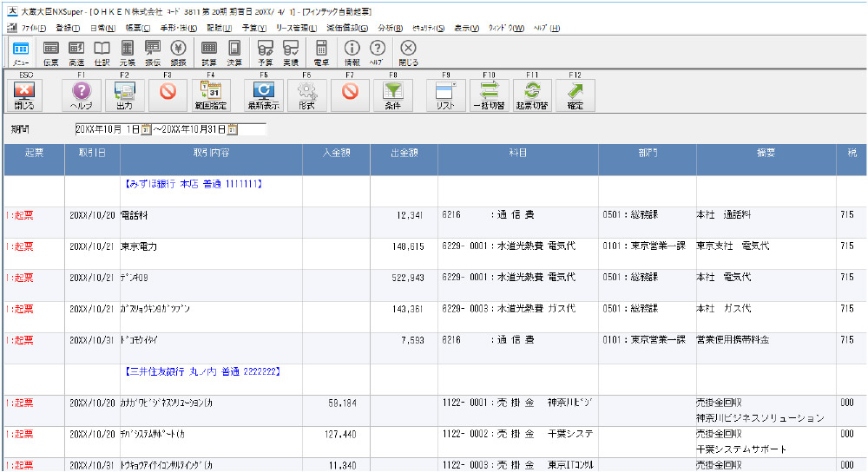Toggle 起票 status on the ドコモケイタイ row
This screenshot has height=472, width=868.
20,340
